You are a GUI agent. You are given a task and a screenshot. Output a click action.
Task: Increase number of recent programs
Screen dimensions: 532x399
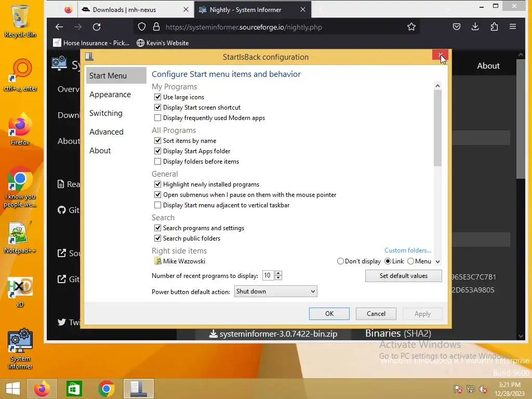coord(278,273)
